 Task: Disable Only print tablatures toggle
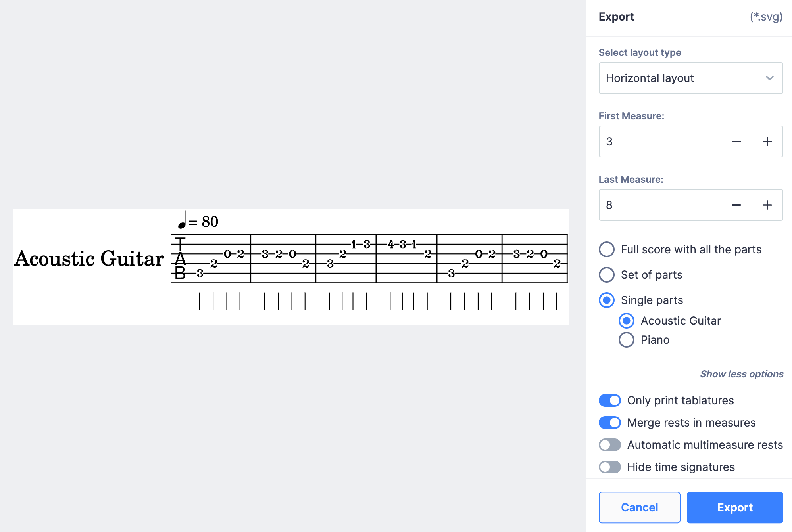point(610,400)
